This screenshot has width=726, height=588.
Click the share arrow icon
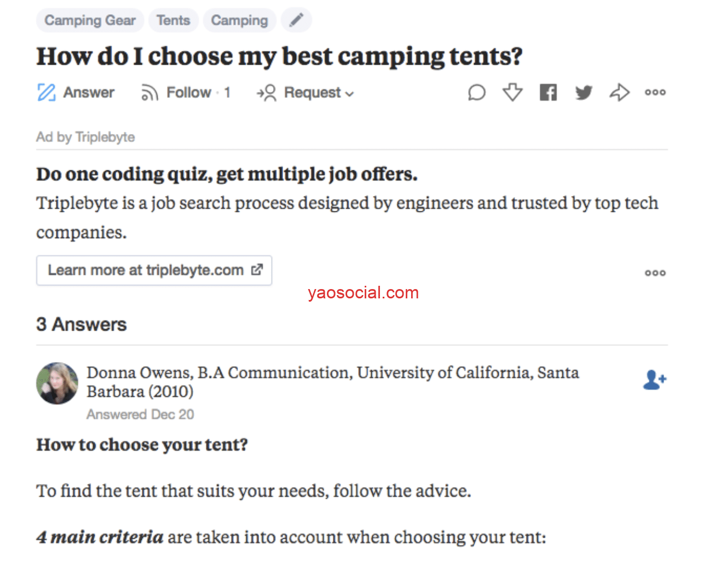619,93
